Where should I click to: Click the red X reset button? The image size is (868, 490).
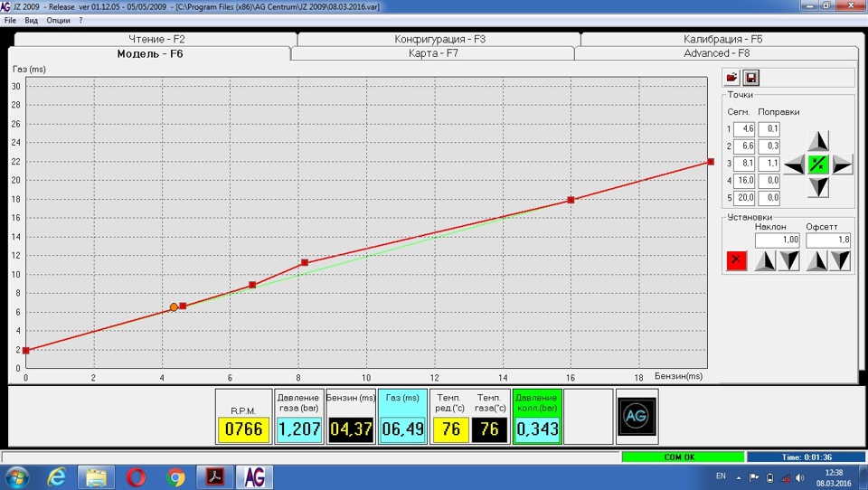pyautogui.click(x=736, y=260)
